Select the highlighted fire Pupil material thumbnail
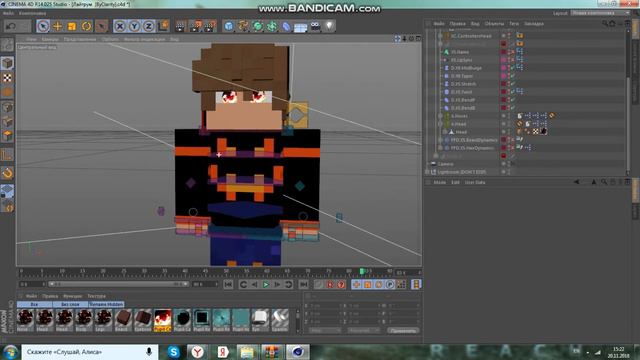The width and height of the screenshot is (640, 360). coord(162,320)
